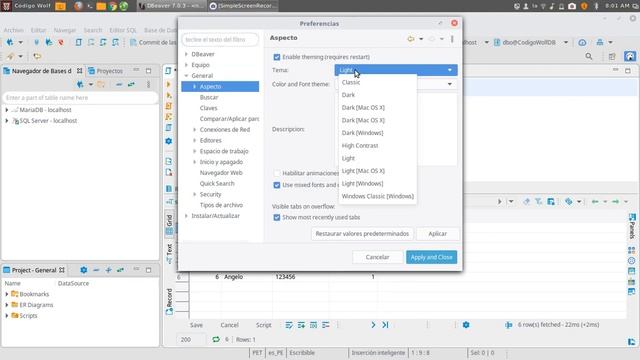Click the red Disconnect icon in main toolbar
This screenshot has height=360, width=640.
[60, 42]
